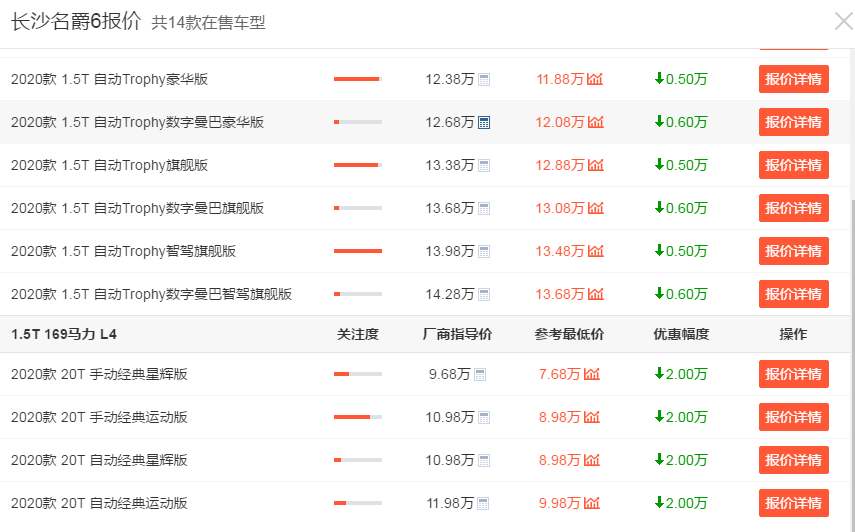Open model 2020款 1.5T 自动Trophy智驾旗舰版
The width and height of the screenshot is (855, 532).
click(x=124, y=251)
